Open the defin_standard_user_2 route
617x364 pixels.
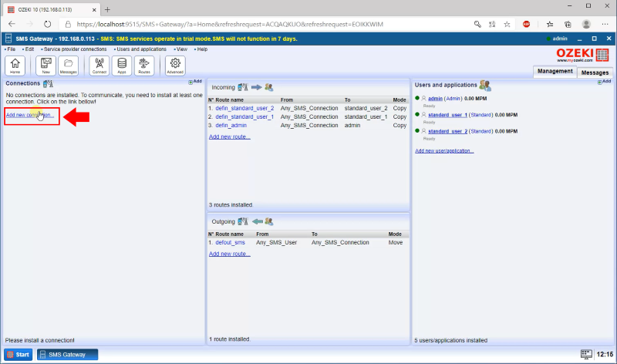click(244, 108)
